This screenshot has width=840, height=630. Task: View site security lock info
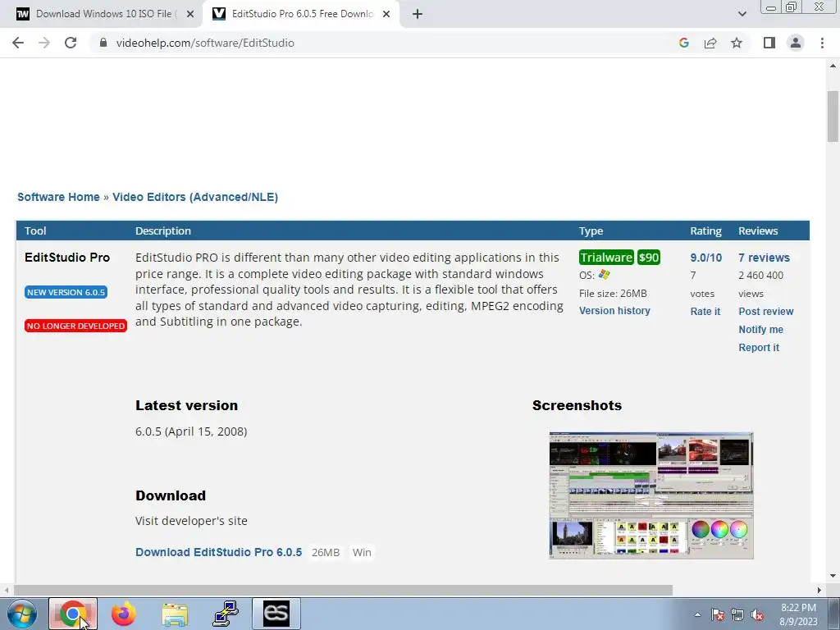click(103, 43)
